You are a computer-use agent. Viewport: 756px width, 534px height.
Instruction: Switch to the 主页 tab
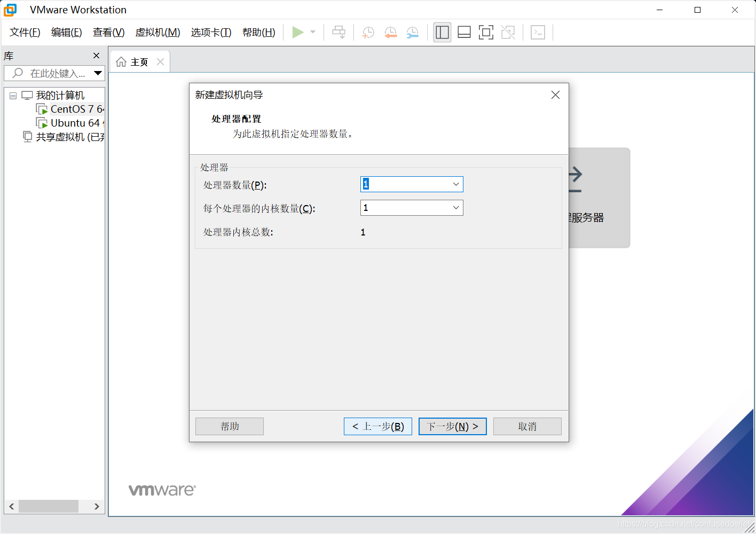click(x=139, y=62)
